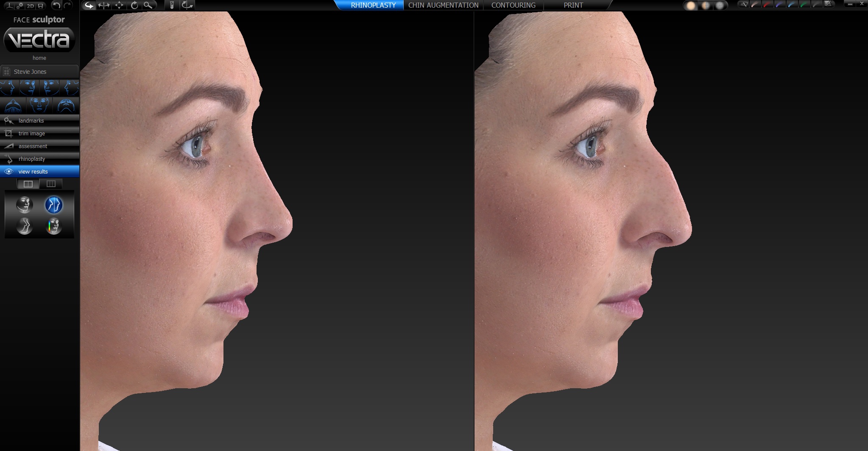868x451 pixels.
Task: Select the left profile face view
Action: 69,88
